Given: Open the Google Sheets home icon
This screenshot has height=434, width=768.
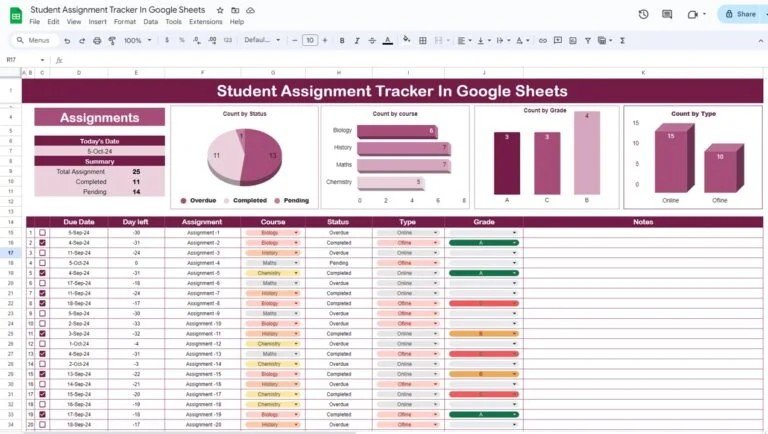Looking at the screenshot, I should (16, 15).
